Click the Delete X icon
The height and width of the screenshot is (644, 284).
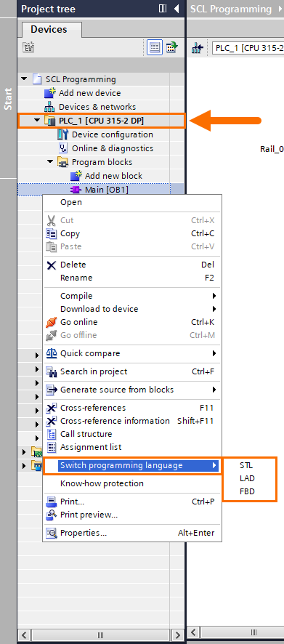click(x=52, y=265)
